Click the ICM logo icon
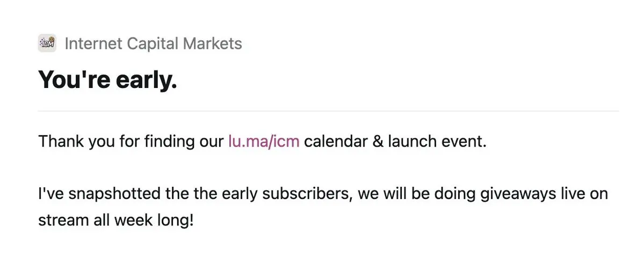 click(47, 43)
